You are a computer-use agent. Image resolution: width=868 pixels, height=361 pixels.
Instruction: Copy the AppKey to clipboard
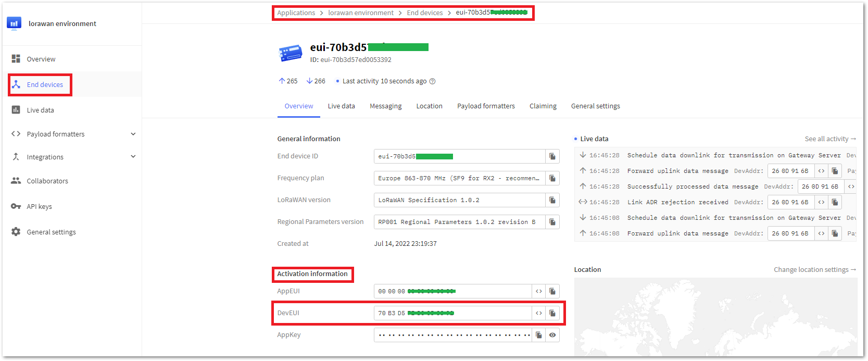539,335
